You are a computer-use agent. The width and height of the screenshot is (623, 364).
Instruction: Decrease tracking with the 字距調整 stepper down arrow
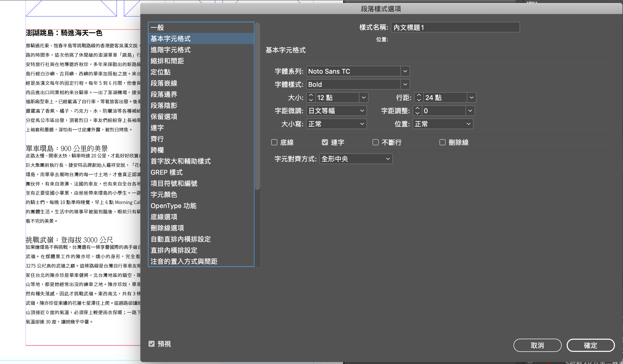pyautogui.click(x=417, y=113)
